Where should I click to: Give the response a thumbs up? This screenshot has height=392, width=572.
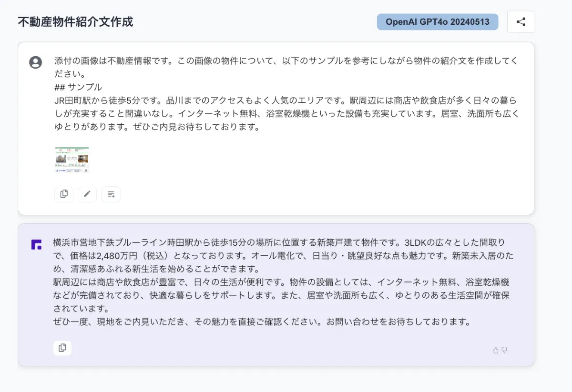(x=495, y=350)
